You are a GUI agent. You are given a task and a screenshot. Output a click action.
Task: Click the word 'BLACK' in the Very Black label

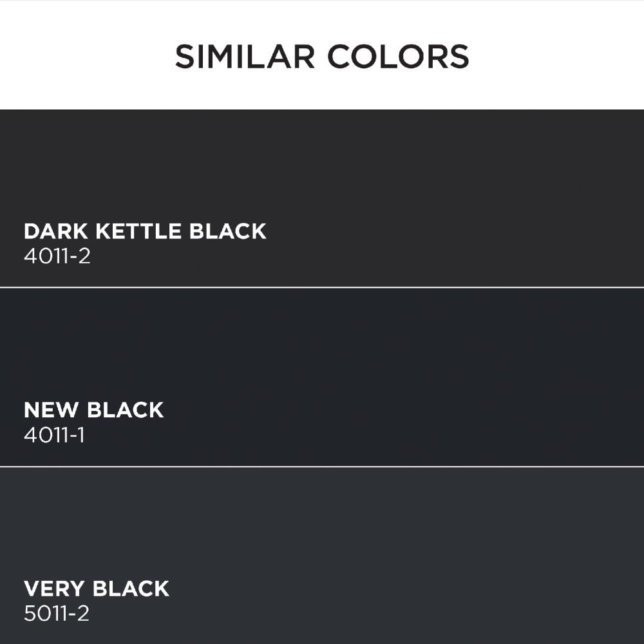[x=131, y=589]
